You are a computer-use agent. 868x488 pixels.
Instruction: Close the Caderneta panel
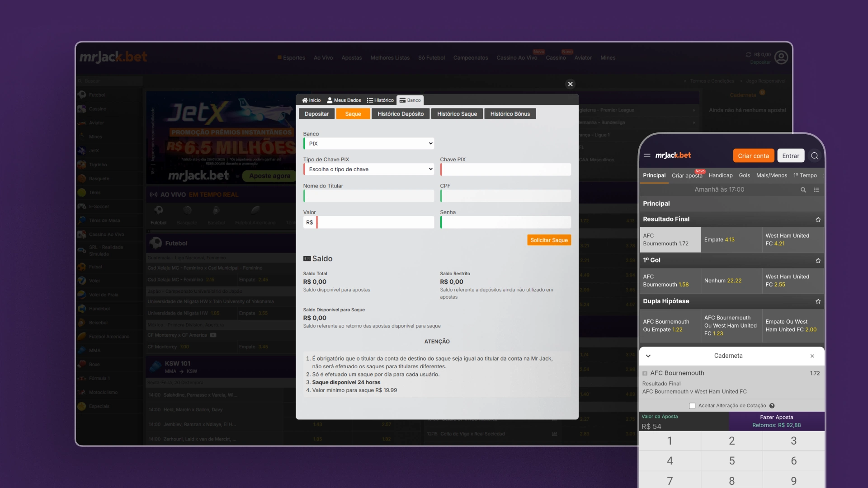pos(812,356)
